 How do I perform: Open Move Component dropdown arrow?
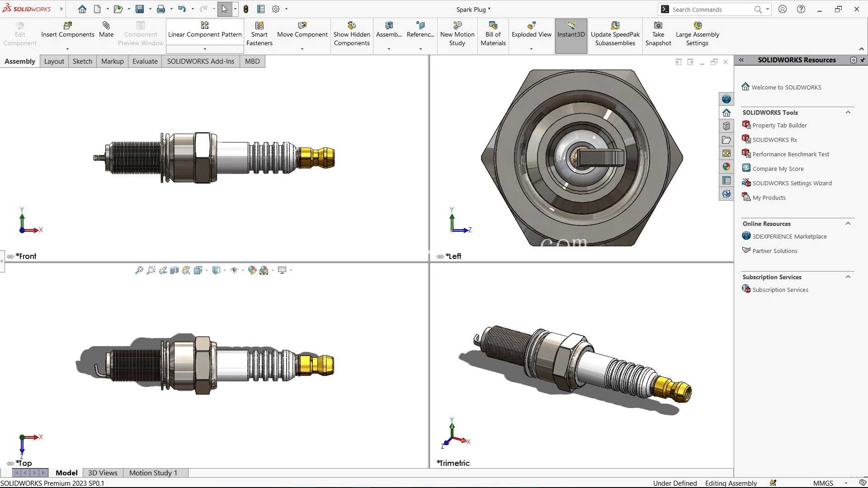tap(302, 49)
